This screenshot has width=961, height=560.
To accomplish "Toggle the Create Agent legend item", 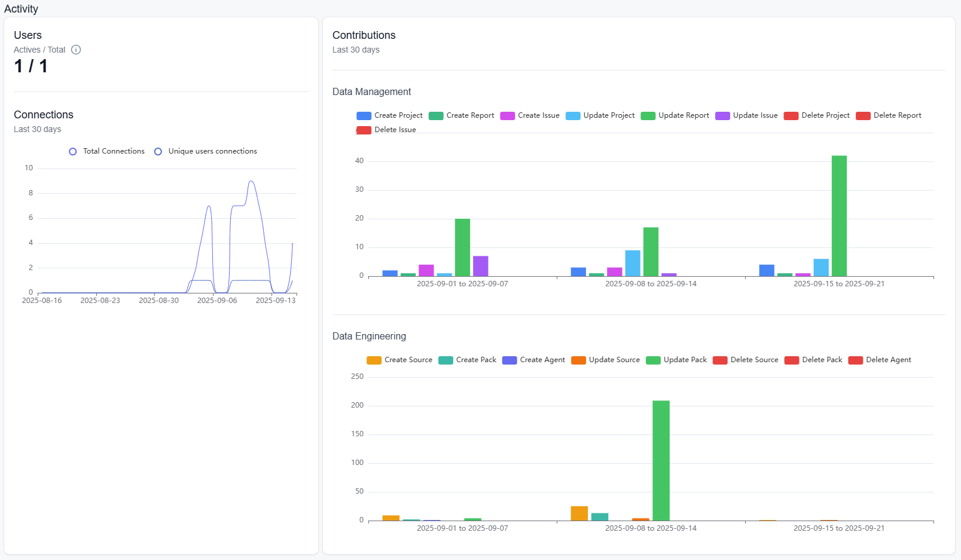I will click(x=533, y=360).
